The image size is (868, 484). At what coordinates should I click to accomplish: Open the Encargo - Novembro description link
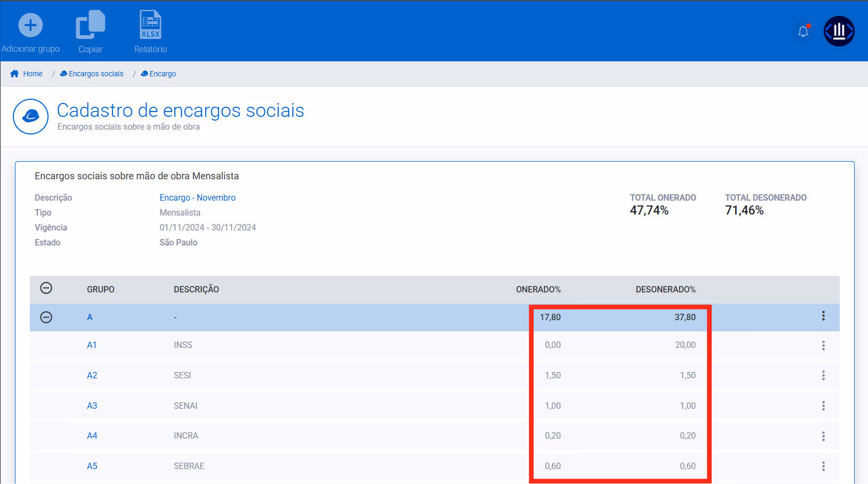pos(198,197)
